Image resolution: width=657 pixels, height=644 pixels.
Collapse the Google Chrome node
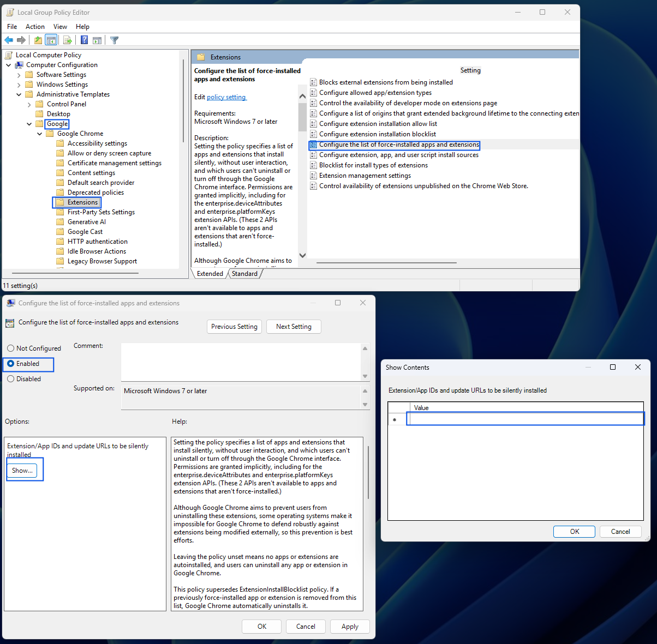pyautogui.click(x=40, y=134)
